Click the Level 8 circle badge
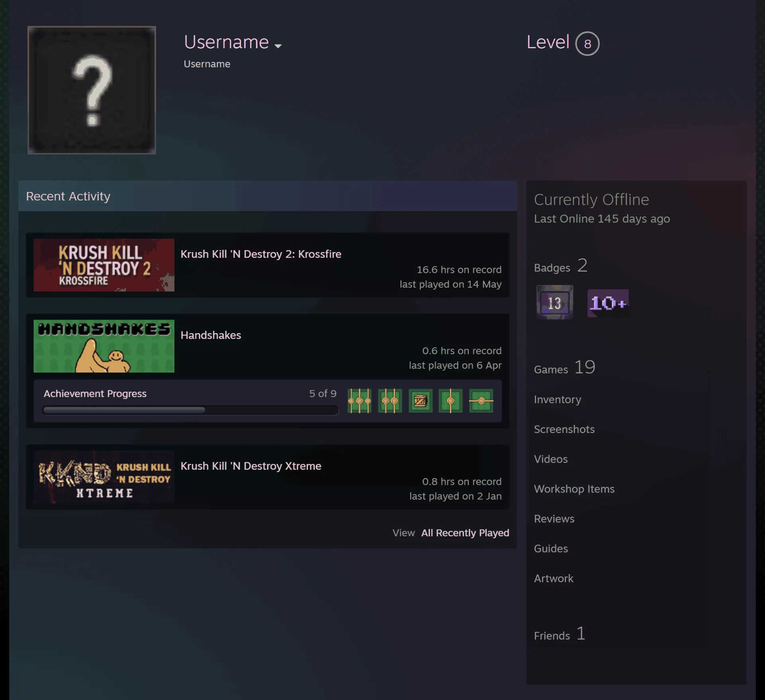Screen dimensions: 765x700 [587, 43]
